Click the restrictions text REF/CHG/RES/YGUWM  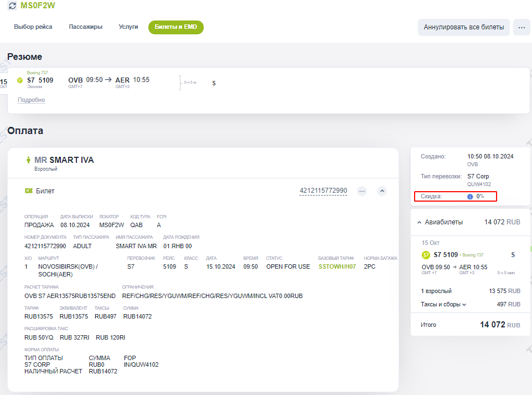(213, 296)
